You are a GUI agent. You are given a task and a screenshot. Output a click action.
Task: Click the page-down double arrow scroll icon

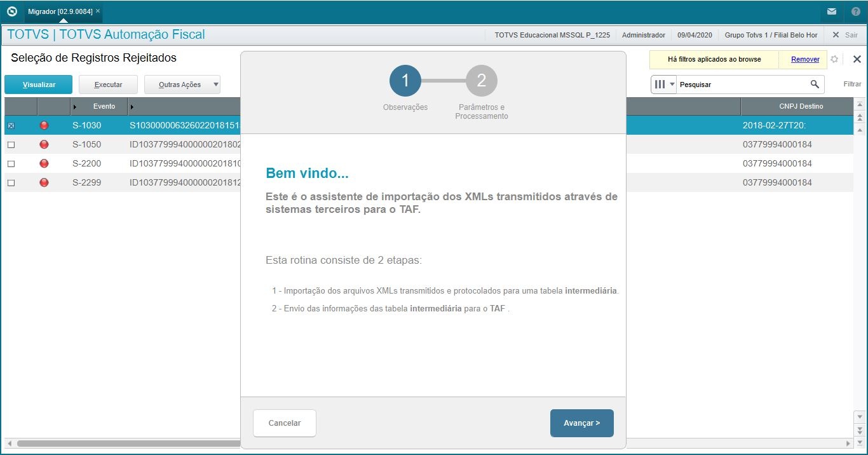[860, 430]
